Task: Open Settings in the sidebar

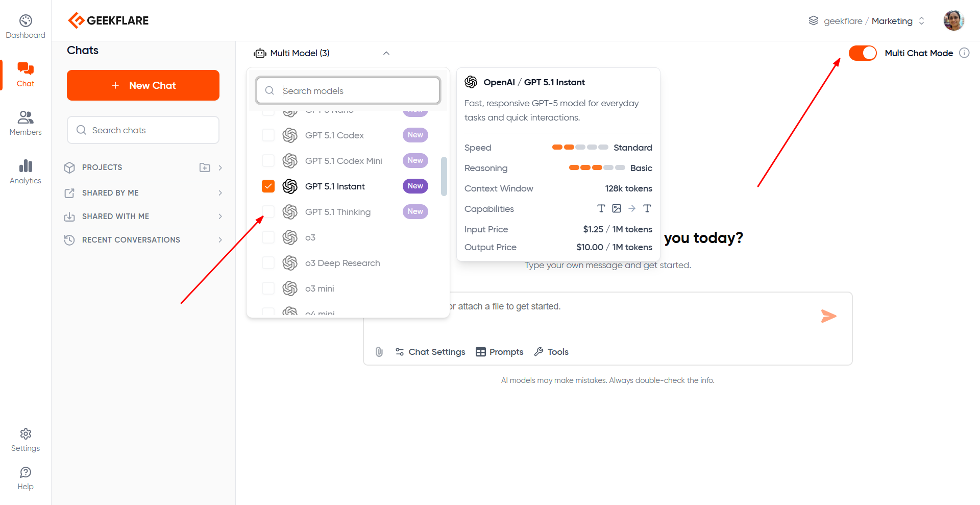Action: click(26, 440)
